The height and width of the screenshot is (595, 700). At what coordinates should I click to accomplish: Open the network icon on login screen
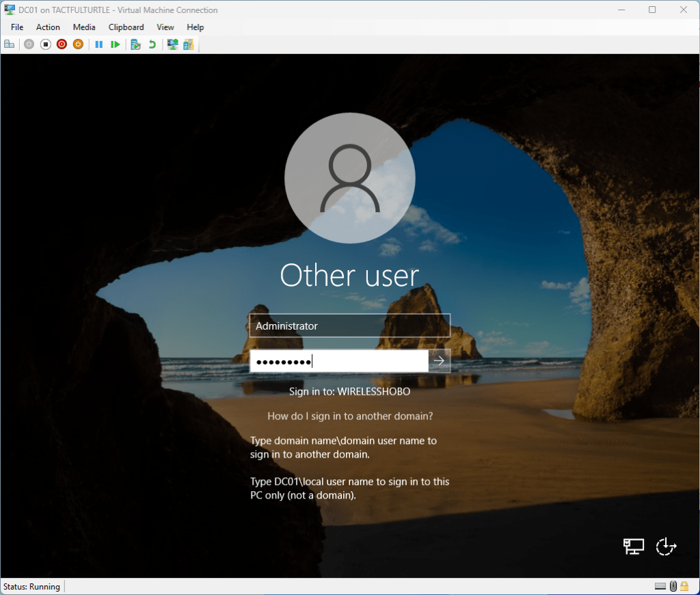(634, 546)
